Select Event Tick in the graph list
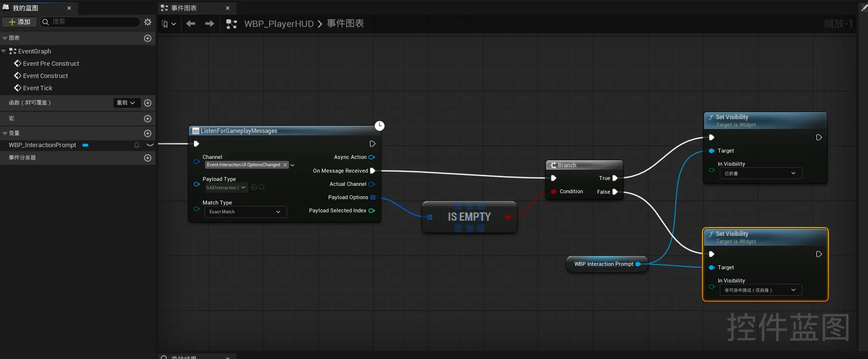 click(37, 88)
